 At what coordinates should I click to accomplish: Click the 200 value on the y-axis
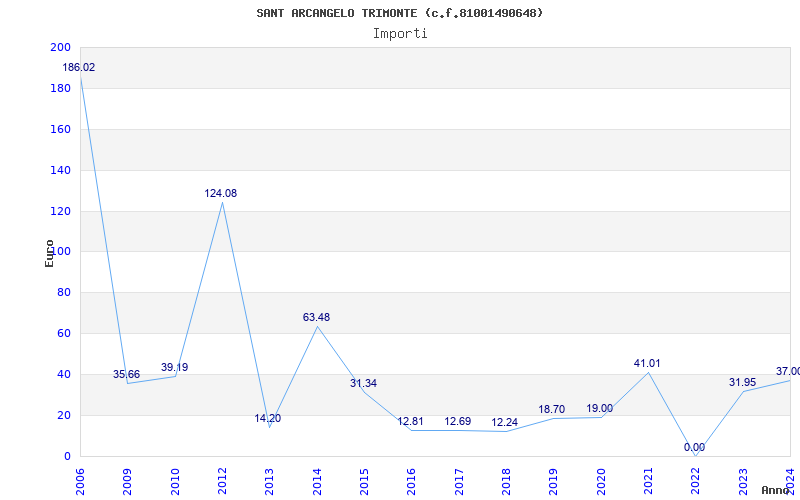click(60, 48)
